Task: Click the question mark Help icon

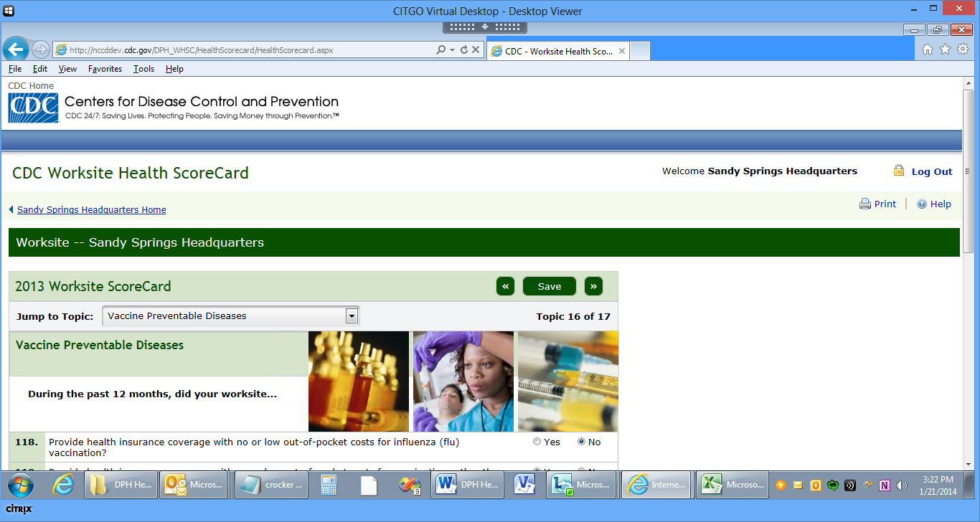Action: coord(922,204)
